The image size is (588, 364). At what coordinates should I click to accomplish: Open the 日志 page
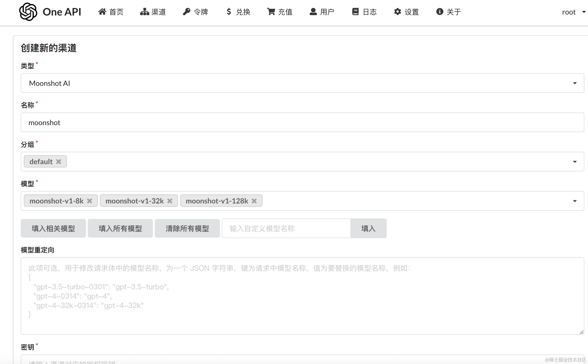click(364, 12)
